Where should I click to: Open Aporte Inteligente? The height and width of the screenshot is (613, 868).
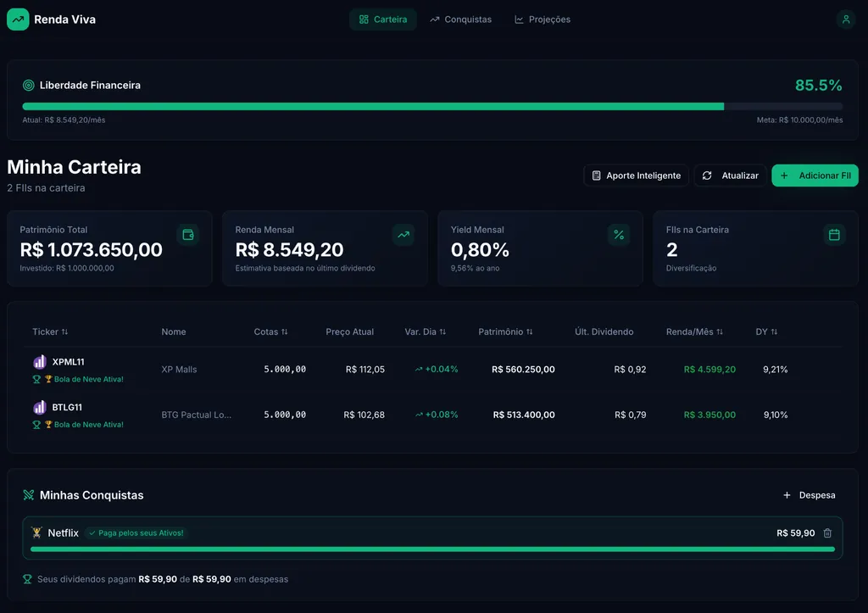(x=636, y=176)
